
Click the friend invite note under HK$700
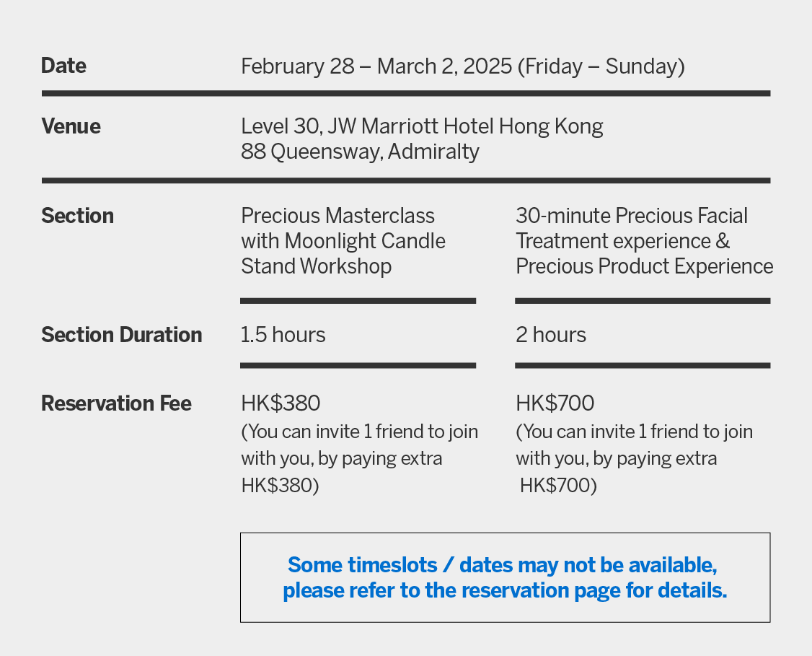634,458
